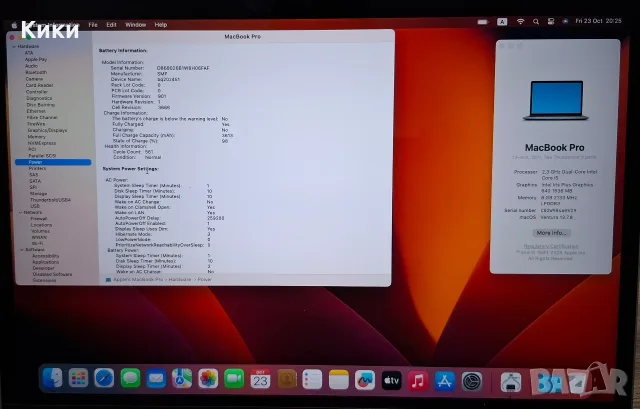Collapse the Network section in sidebar

pos(21,212)
